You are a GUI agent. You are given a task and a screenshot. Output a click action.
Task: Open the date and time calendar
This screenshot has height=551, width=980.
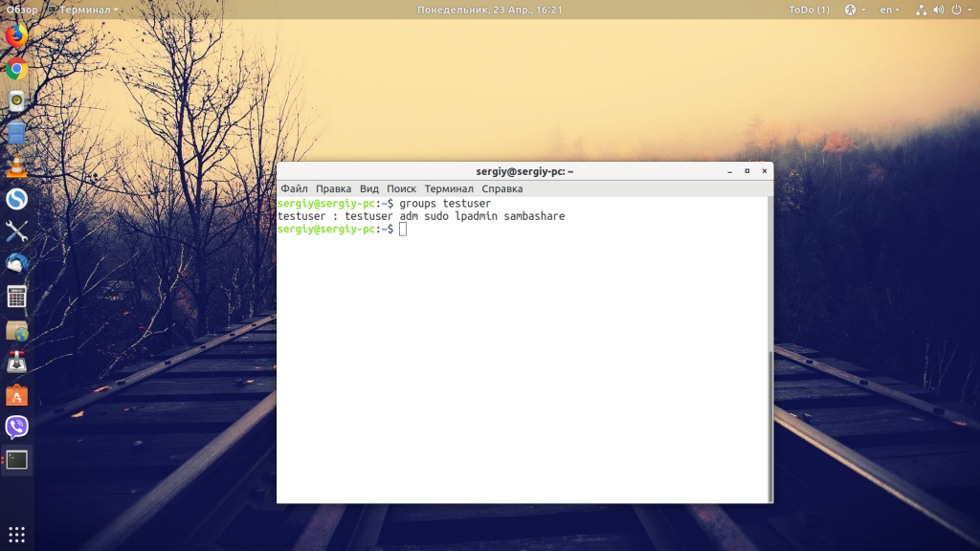coord(489,10)
